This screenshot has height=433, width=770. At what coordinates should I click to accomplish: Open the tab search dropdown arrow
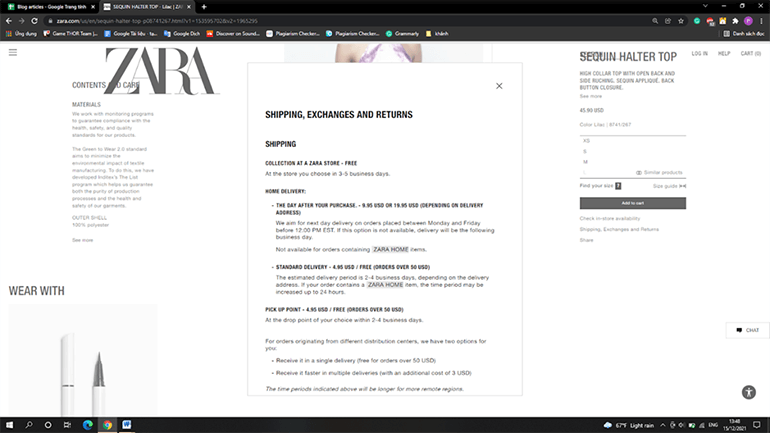[705, 6]
